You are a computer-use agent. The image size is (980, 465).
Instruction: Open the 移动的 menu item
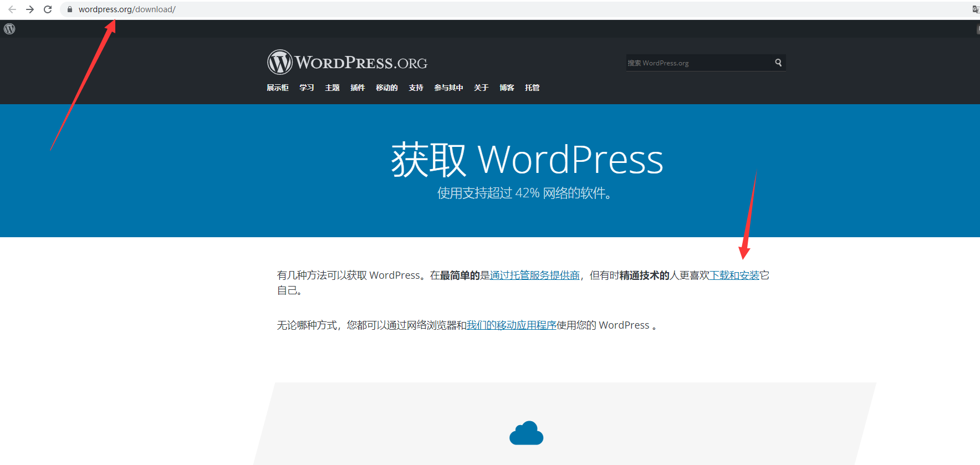387,88
